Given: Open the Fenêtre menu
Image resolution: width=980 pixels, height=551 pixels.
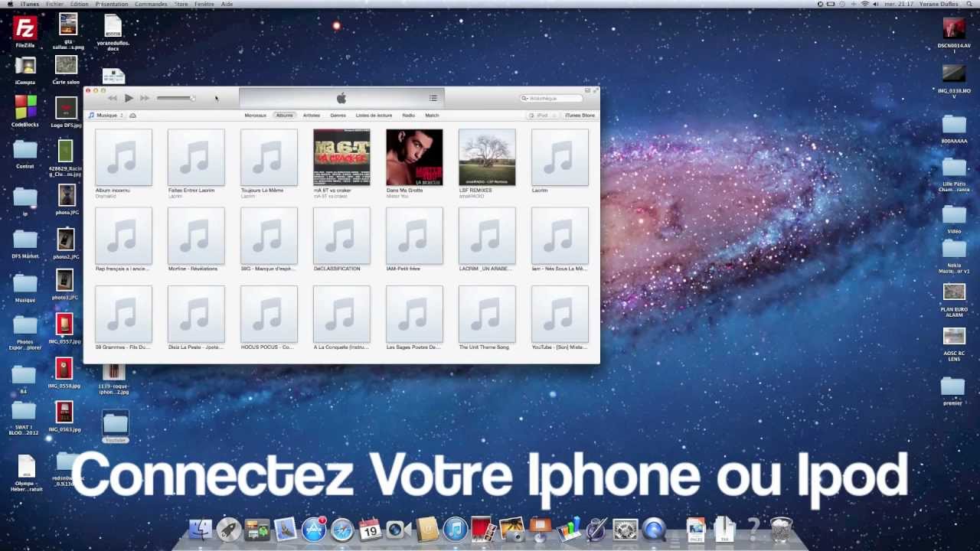Looking at the screenshot, I should click(204, 4).
